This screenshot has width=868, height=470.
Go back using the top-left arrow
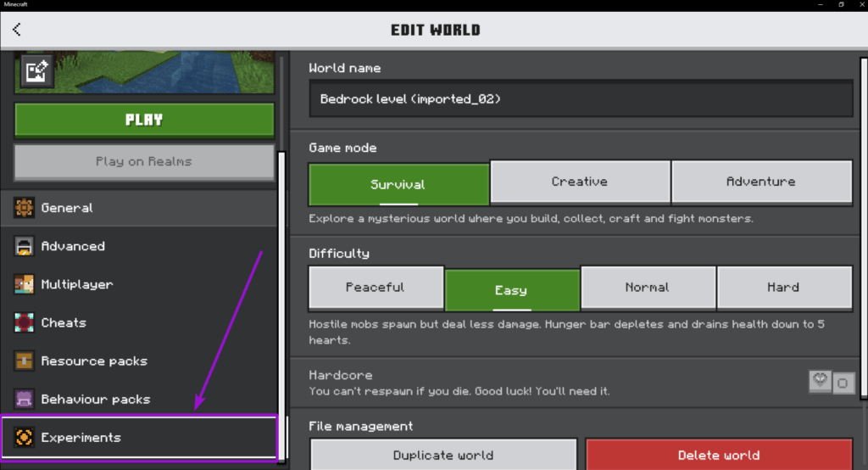click(17, 30)
